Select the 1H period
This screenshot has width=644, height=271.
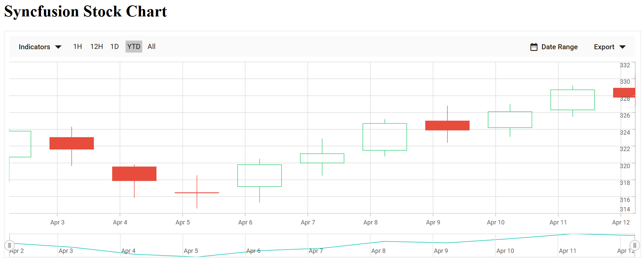coord(78,47)
